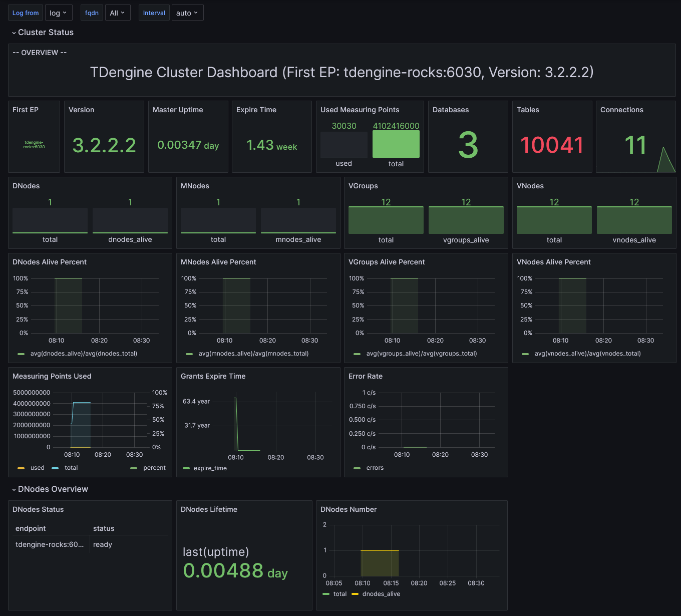Click the tdengine-rocks endpoint table cell
Image resolution: width=681 pixels, height=616 pixels.
click(50, 544)
